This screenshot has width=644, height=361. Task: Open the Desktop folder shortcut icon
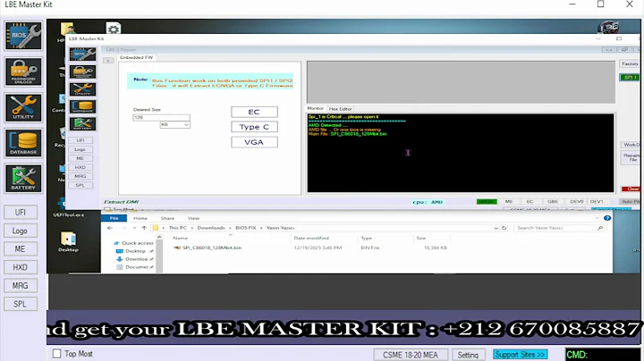tap(68, 241)
